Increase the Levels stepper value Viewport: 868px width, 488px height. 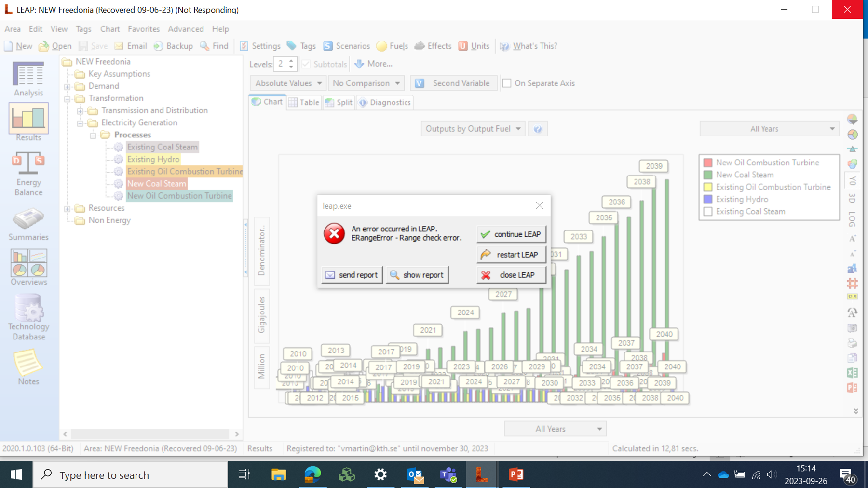(291, 61)
